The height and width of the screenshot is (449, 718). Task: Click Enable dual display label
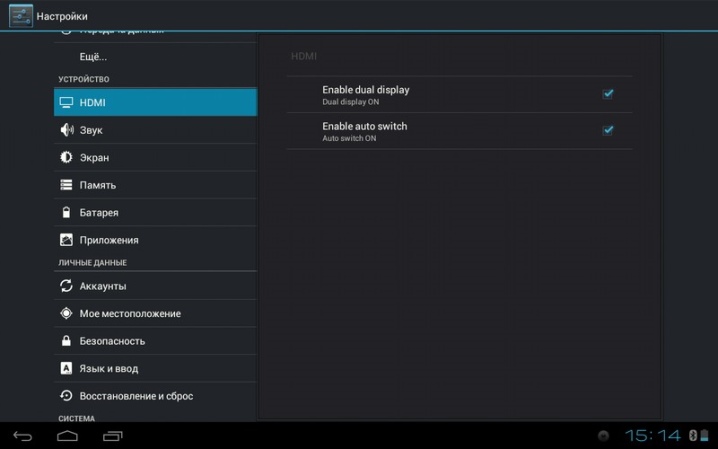point(366,90)
